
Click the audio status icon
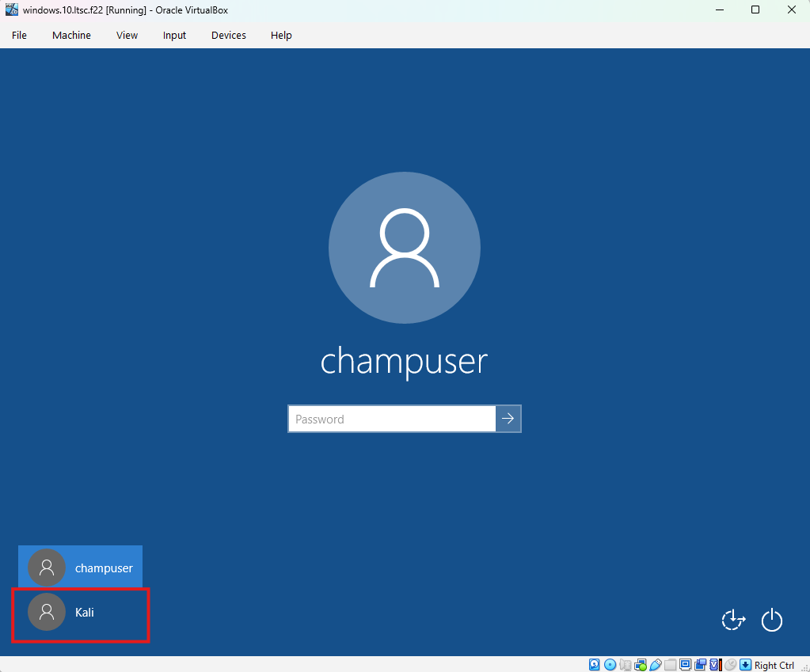coord(626,665)
